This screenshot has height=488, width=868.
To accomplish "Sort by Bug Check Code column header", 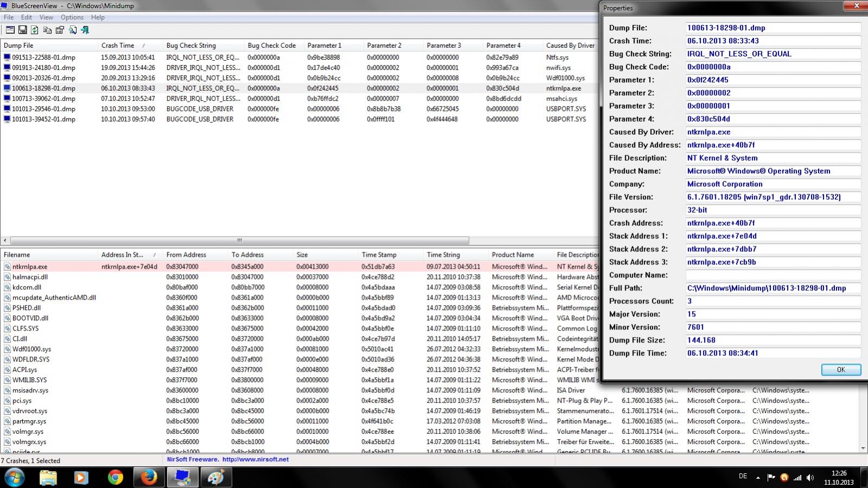I will click(274, 46).
